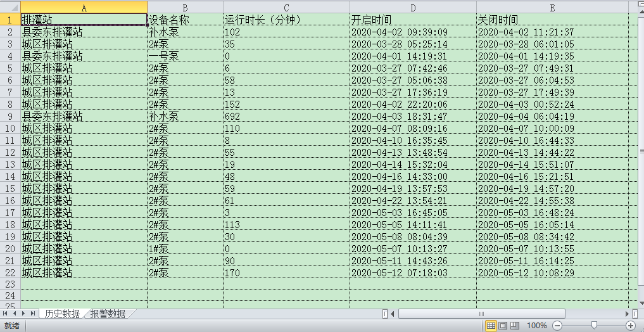Select column C header
The height and width of the screenshot is (332, 644).
pyautogui.click(x=286, y=8)
